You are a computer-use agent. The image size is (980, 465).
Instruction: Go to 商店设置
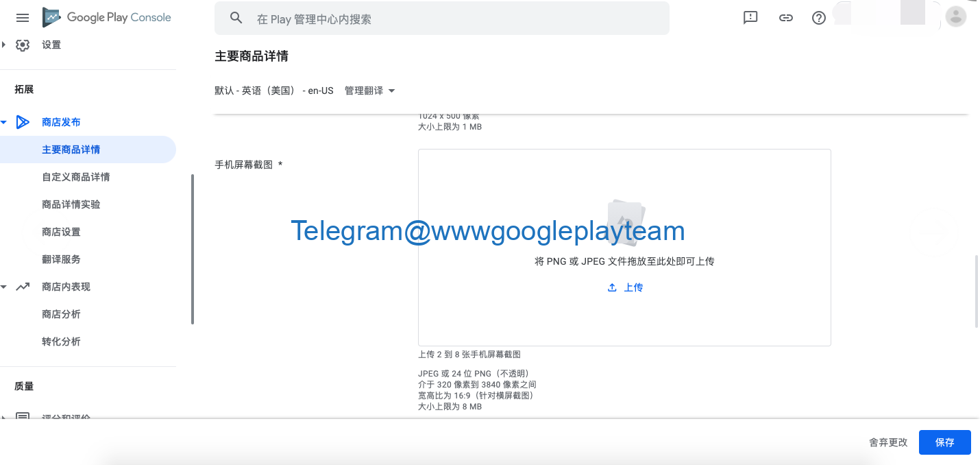[x=61, y=232]
